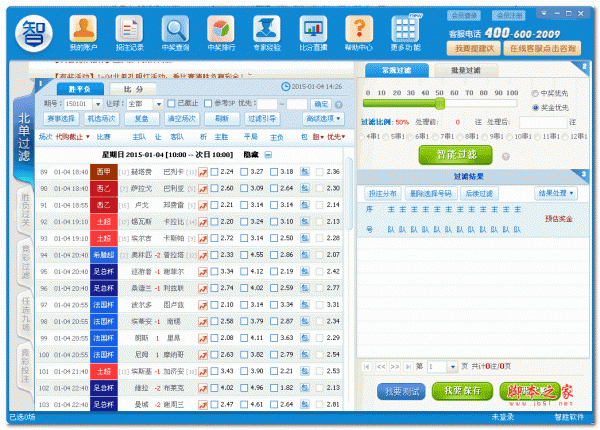Open the page number dropdown
This screenshot has height=430, width=600.
click(453, 366)
